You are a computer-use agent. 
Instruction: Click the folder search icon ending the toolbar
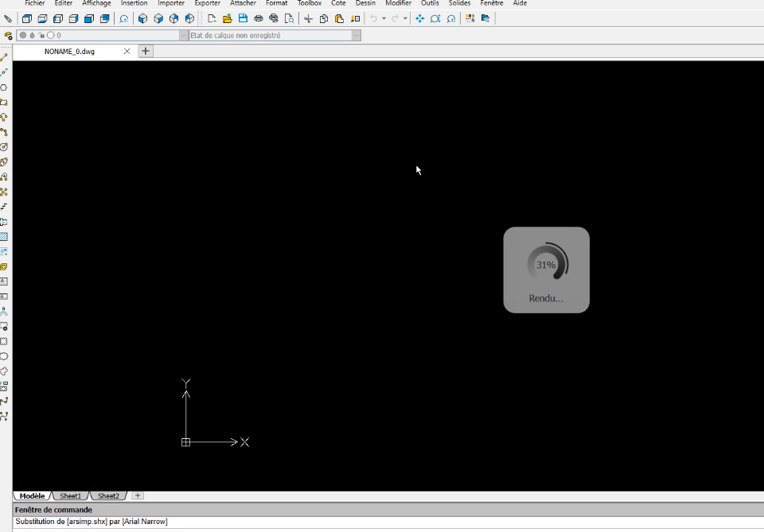[485, 19]
